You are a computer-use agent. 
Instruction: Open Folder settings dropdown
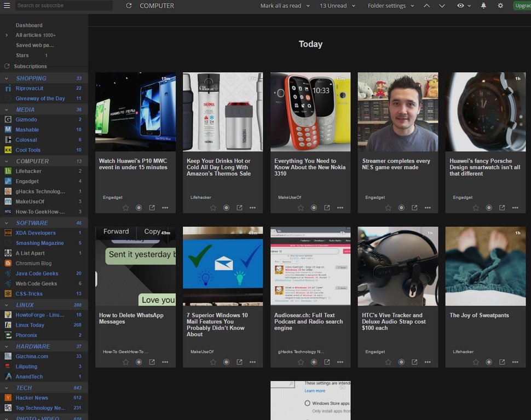[391, 6]
